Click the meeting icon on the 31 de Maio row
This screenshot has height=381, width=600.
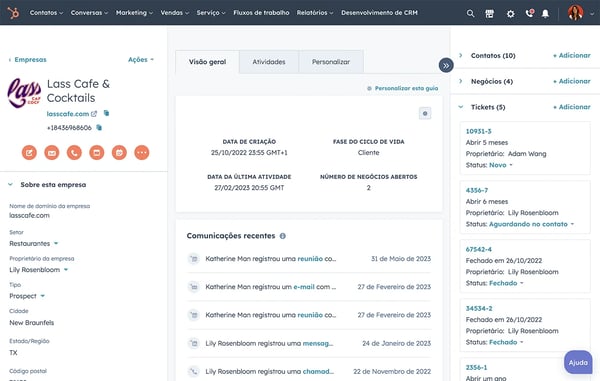click(194, 259)
